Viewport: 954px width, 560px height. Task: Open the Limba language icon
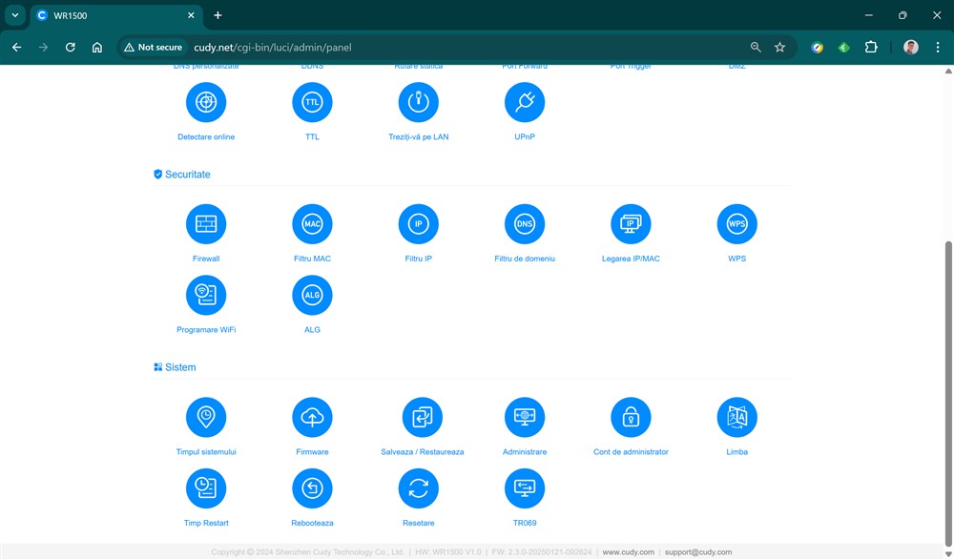(x=736, y=417)
